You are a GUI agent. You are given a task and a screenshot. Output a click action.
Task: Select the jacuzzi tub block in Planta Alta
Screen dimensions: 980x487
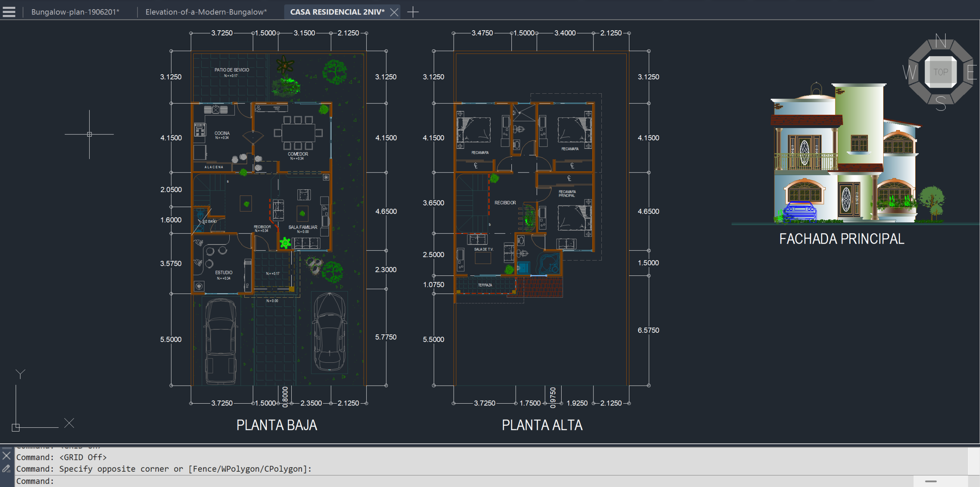549,263
